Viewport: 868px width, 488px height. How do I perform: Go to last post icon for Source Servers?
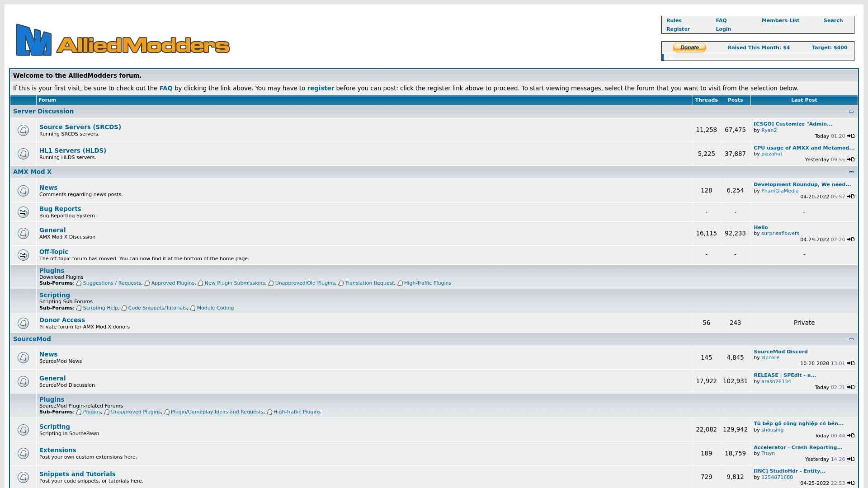[851, 136]
